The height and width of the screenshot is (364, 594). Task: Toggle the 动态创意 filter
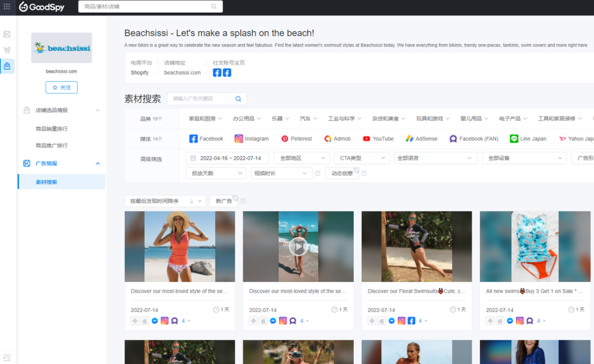(x=342, y=174)
